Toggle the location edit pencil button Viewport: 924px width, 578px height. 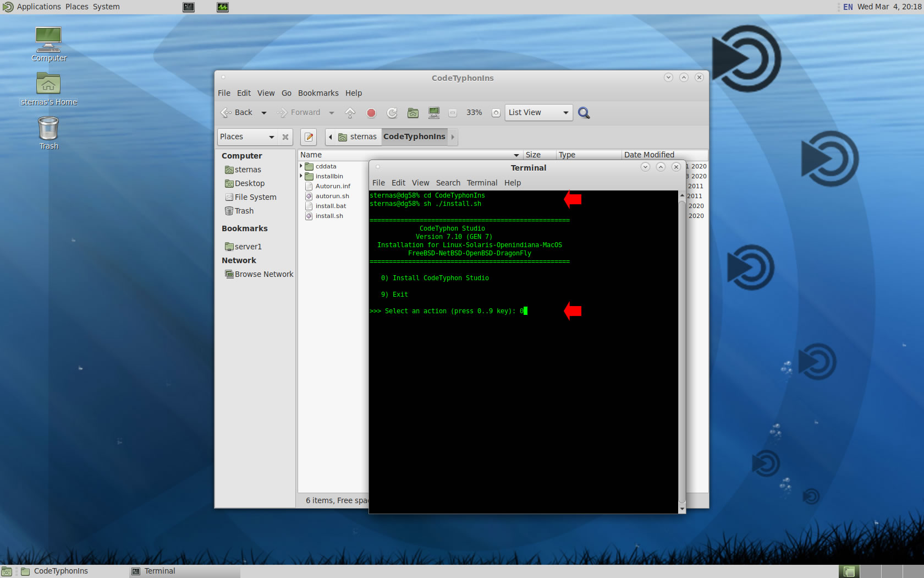[309, 137]
